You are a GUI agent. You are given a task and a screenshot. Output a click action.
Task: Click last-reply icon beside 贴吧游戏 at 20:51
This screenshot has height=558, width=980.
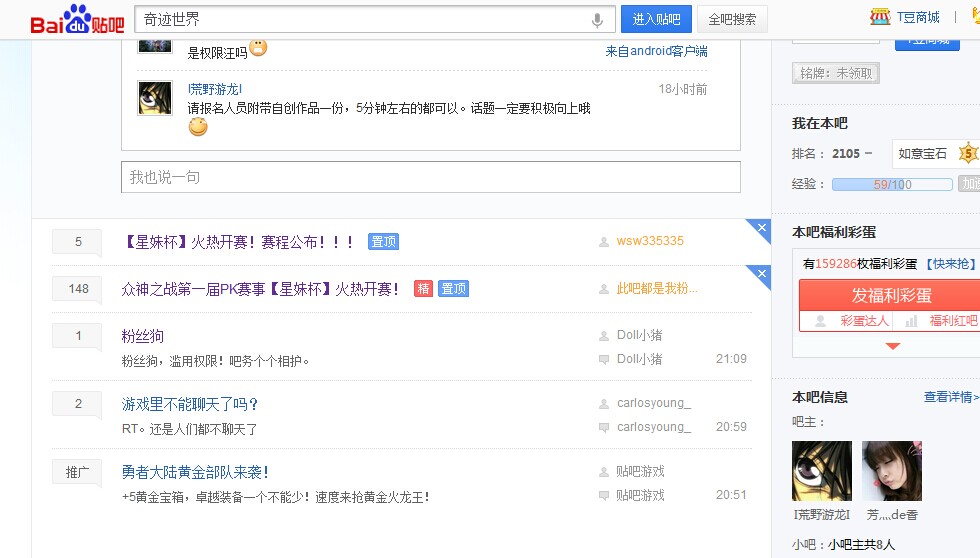pos(604,496)
